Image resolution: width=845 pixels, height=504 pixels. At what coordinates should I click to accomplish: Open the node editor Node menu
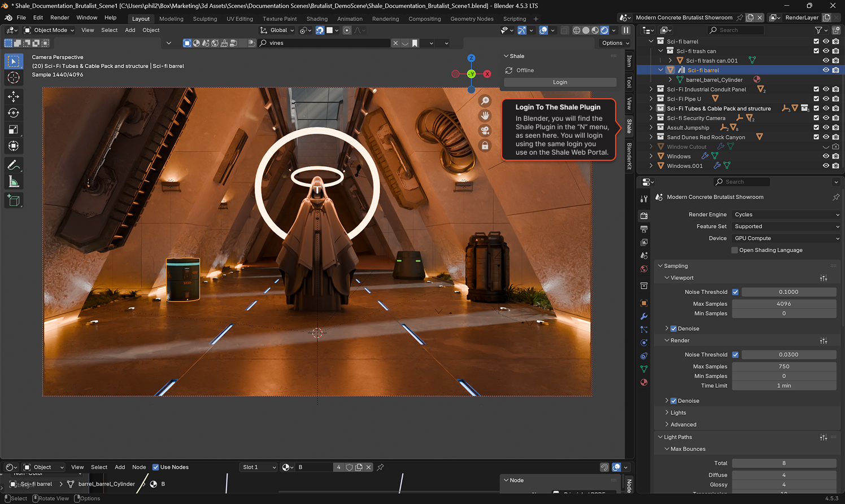pyautogui.click(x=139, y=467)
